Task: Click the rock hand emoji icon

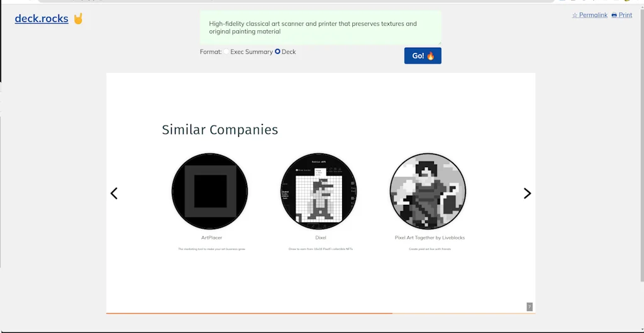Action: (78, 19)
